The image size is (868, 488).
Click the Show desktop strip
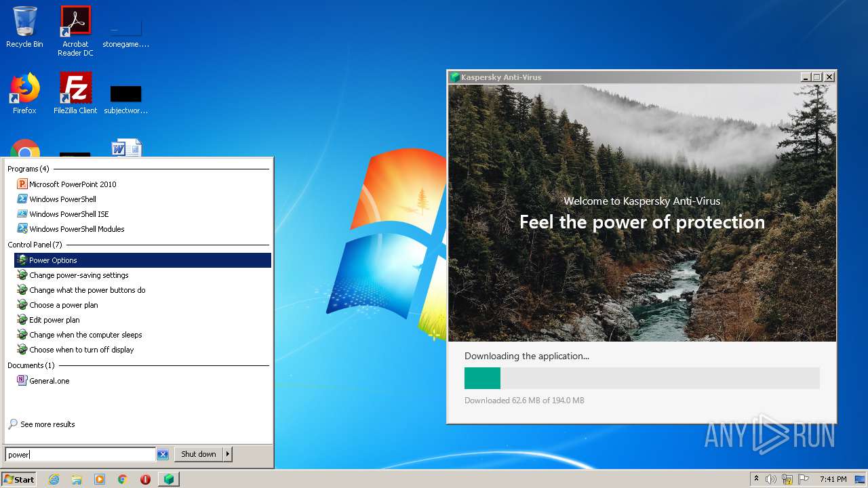coord(861,479)
